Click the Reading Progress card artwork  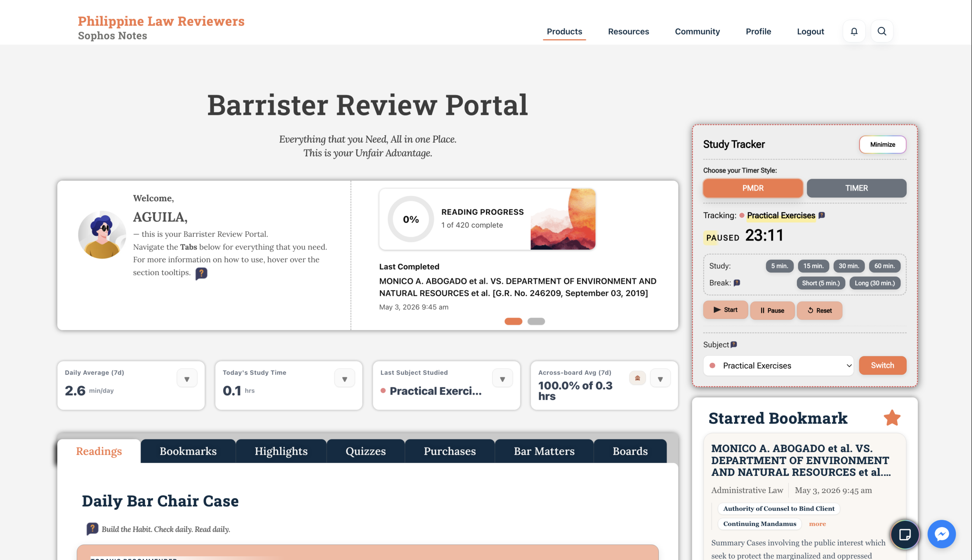563,219
